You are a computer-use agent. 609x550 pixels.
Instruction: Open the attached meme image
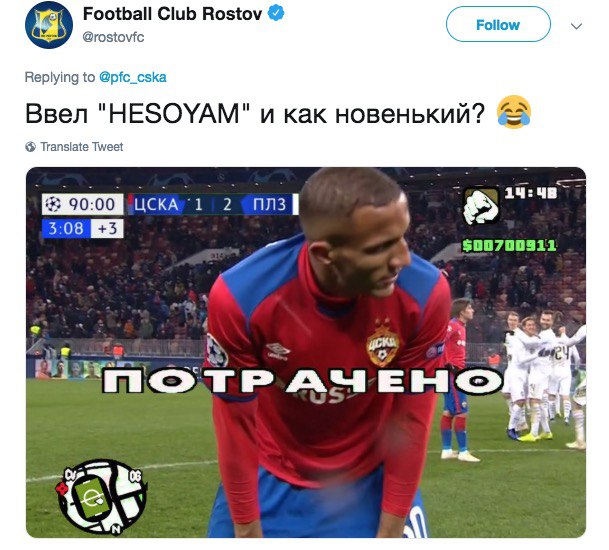point(306,352)
